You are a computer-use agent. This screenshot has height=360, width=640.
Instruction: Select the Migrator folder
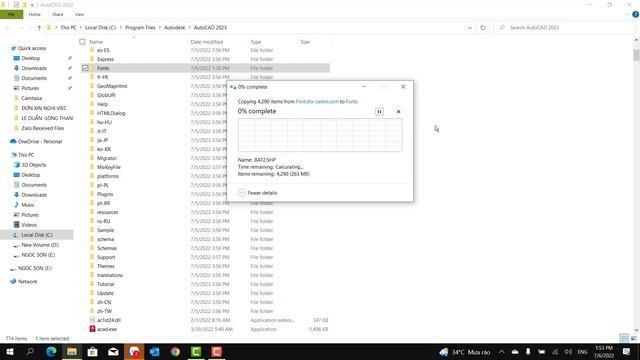tap(107, 158)
